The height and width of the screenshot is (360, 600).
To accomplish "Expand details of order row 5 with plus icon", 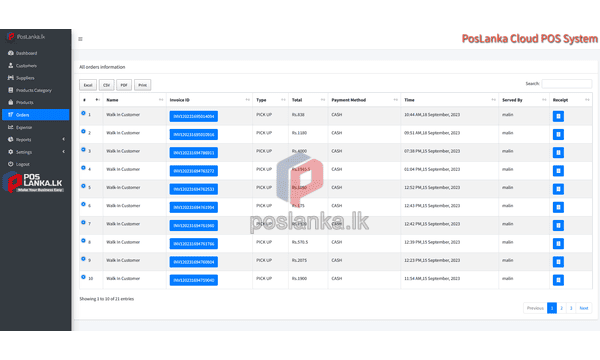I will pos(83,186).
